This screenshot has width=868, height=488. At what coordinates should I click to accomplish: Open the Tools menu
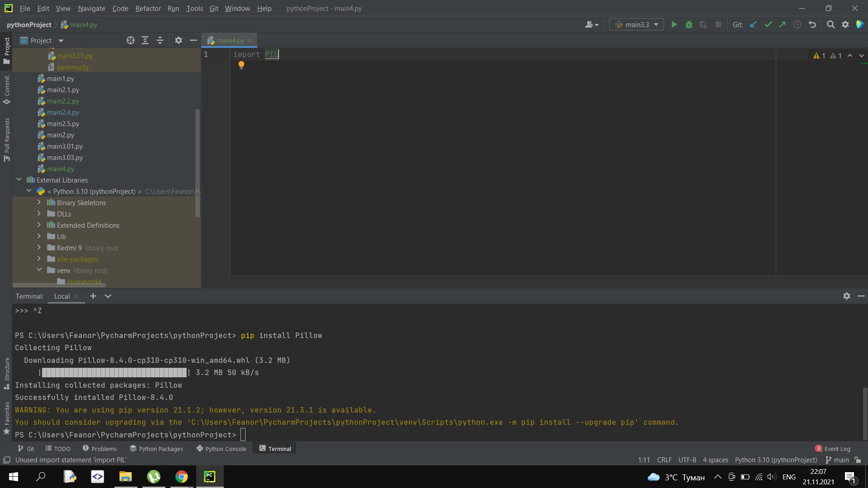[x=194, y=8]
